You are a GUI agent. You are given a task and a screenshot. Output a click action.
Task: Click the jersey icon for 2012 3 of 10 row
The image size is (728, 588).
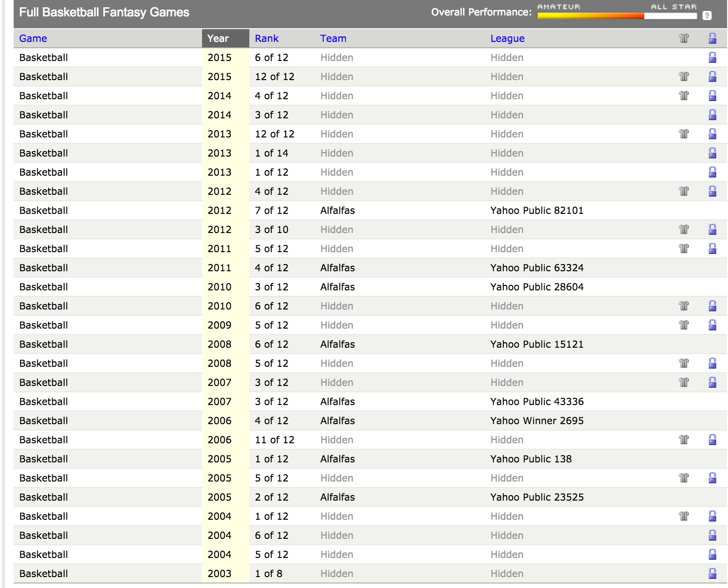(684, 229)
